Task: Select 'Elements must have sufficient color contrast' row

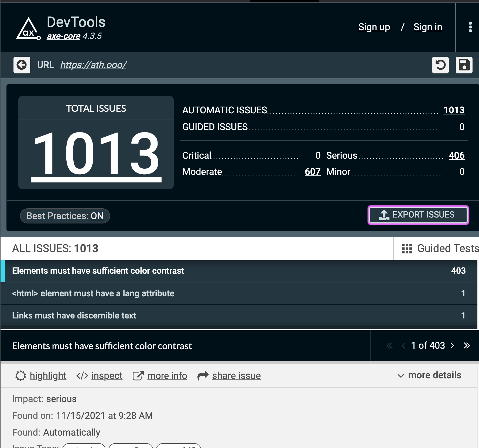Action: [x=239, y=271]
